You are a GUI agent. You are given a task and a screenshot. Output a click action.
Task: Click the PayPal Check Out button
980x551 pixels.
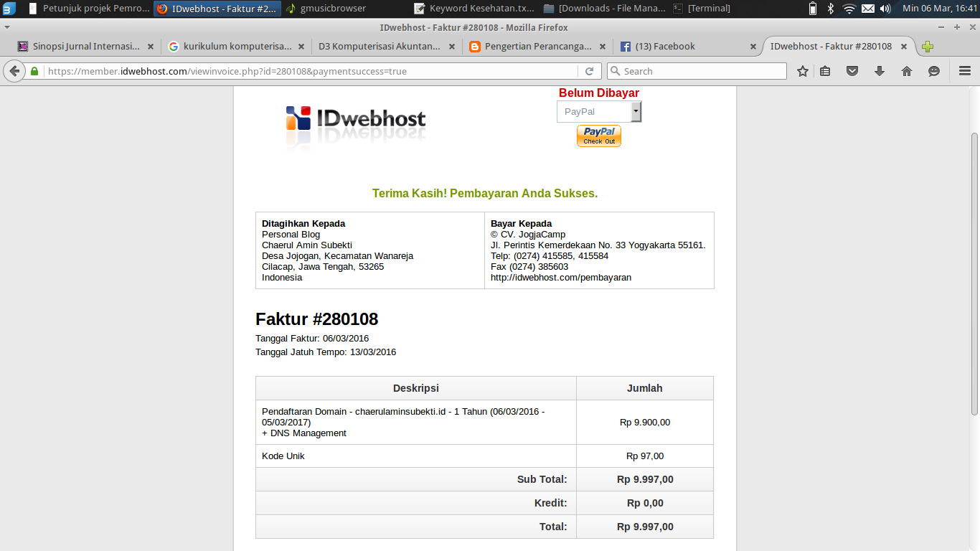coord(599,136)
